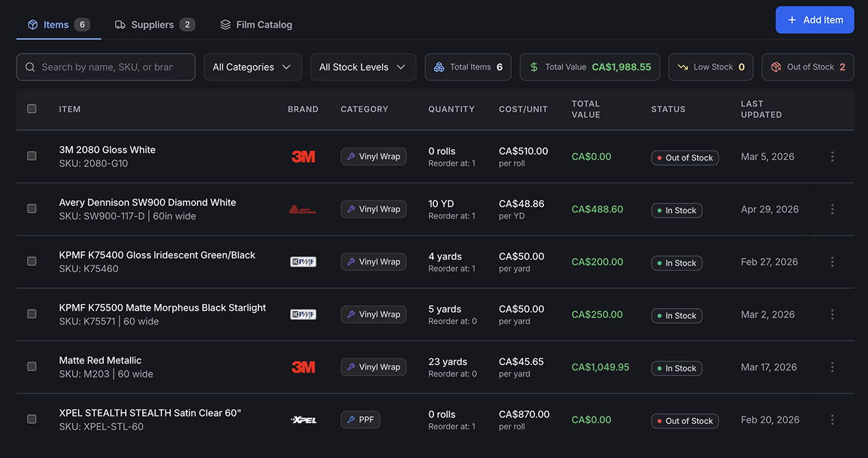
Task: Click the magnifier icon in the search box
Action: pos(30,67)
